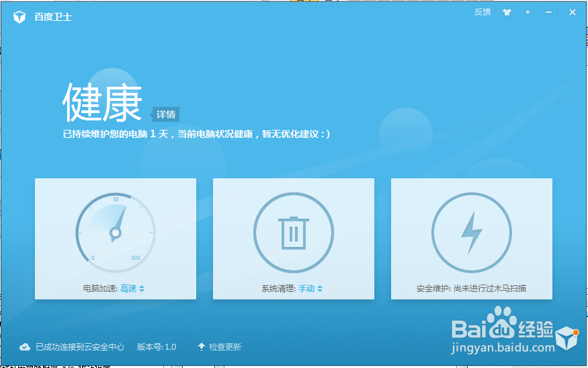The height and width of the screenshot is (368, 588).
Task: Click the update arrow icon
Action: pyautogui.click(x=202, y=346)
